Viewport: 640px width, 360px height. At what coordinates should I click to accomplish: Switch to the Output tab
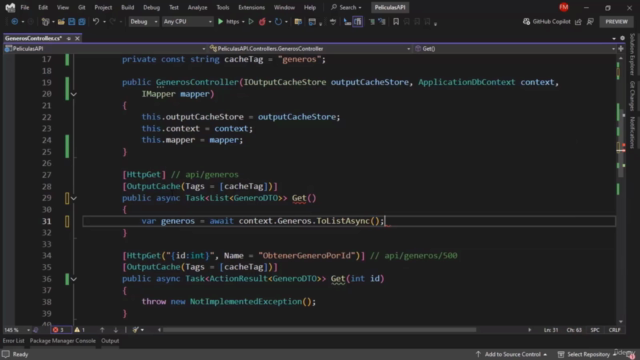pyautogui.click(x=110, y=341)
